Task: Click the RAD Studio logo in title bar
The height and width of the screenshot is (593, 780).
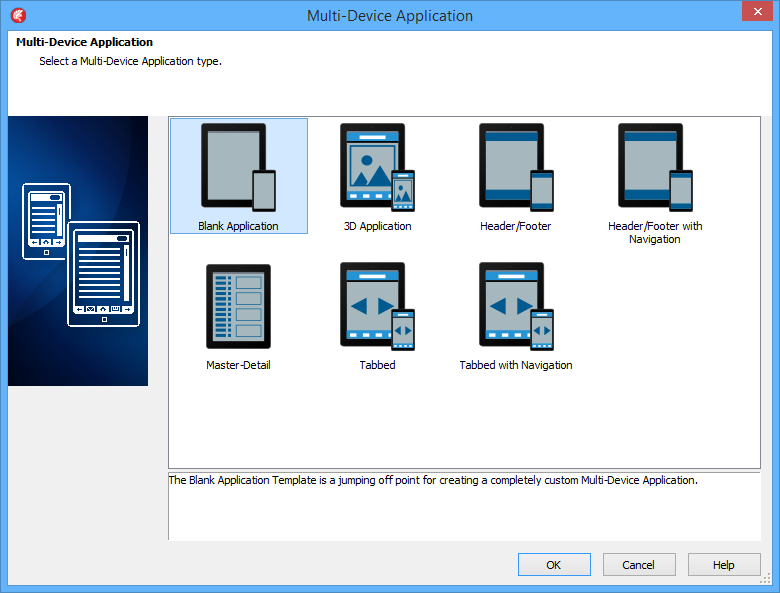Action: pyautogui.click(x=18, y=15)
